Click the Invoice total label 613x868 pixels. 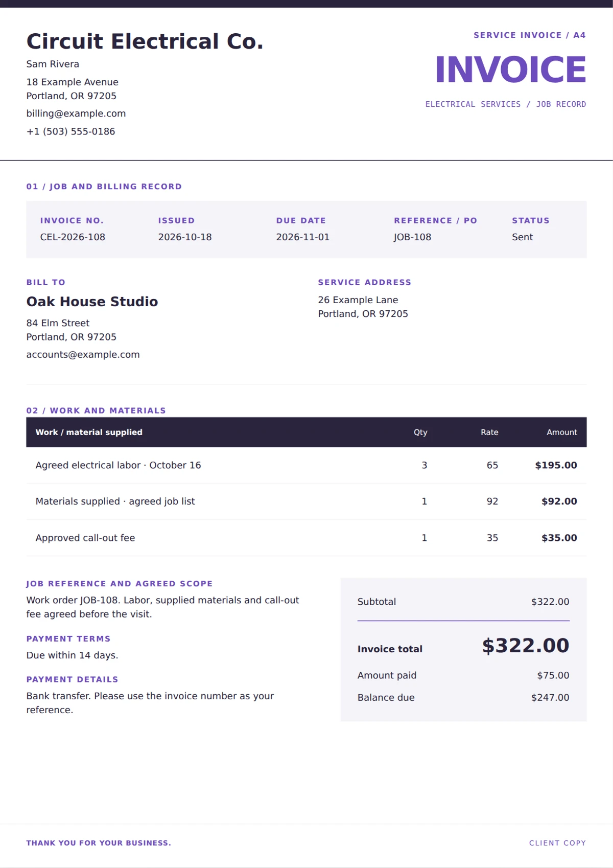[x=390, y=649]
